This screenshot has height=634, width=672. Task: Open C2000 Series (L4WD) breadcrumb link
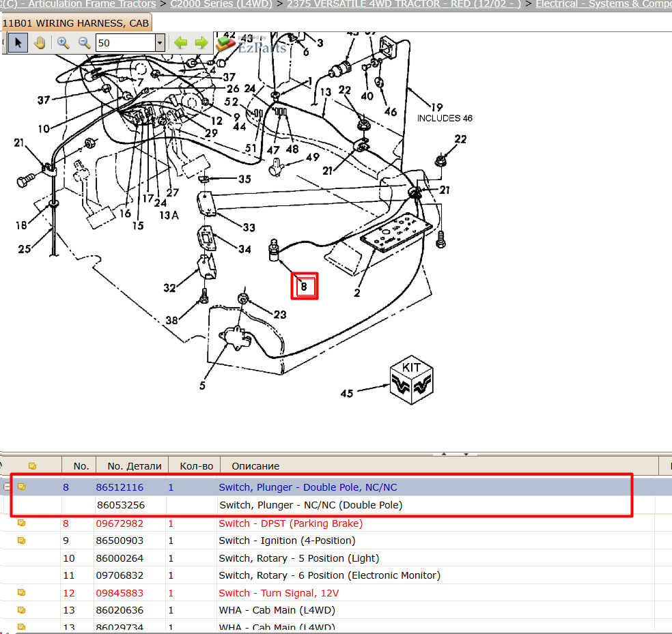[221, 4]
